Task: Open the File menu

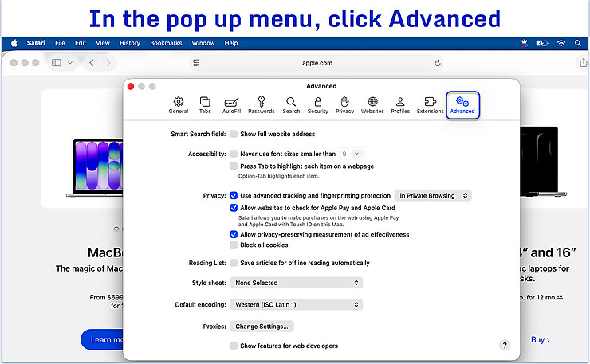Action: pyautogui.click(x=60, y=43)
